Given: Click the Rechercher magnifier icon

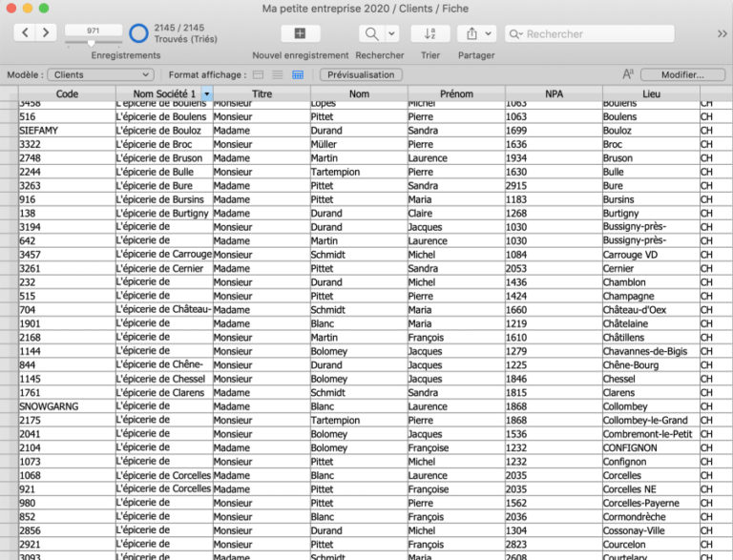Looking at the screenshot, I should 370,33.
